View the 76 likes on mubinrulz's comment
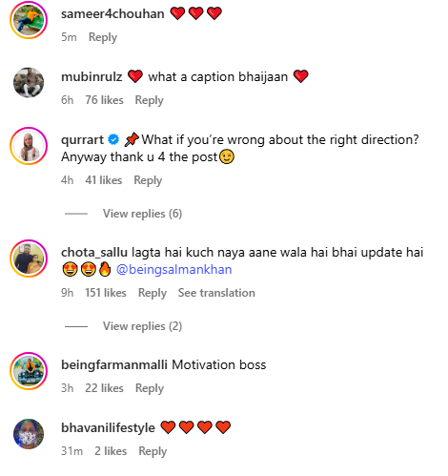The image size is (448, 476). tap(104, 100)
